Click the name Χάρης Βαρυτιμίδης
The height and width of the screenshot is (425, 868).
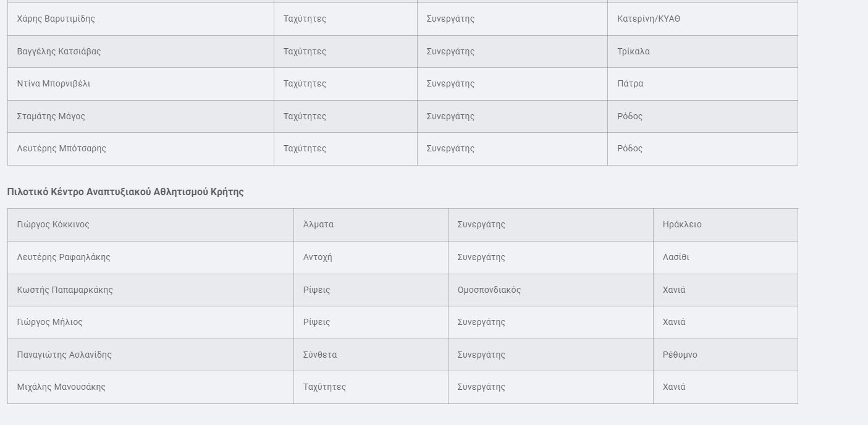[56, 19]
